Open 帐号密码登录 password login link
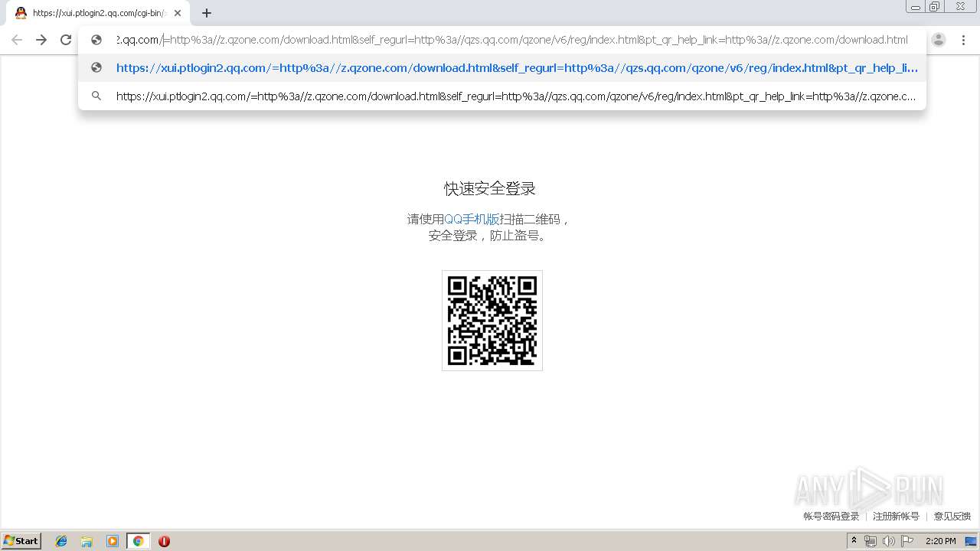Image resolution: width=980 pixels, height=551 pixels. click(831, 517)
